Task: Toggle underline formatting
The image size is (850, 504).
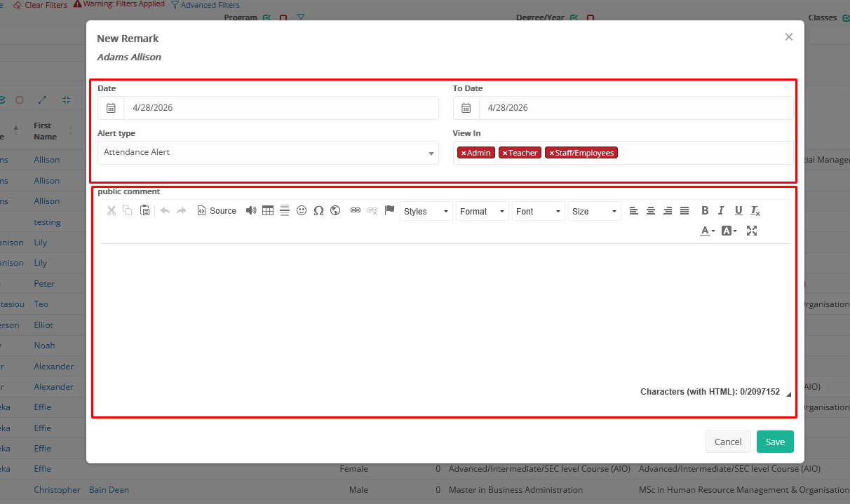Action: pos(738,210)
